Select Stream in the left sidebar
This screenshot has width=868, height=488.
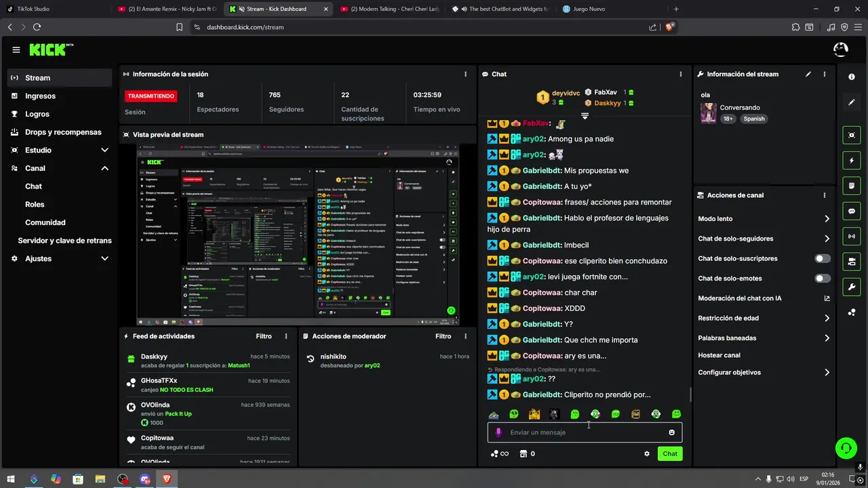[60, 78]
